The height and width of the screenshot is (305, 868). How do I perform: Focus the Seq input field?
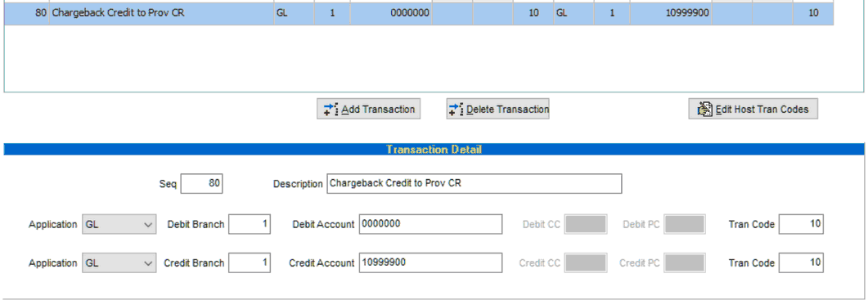pos(201,184)
